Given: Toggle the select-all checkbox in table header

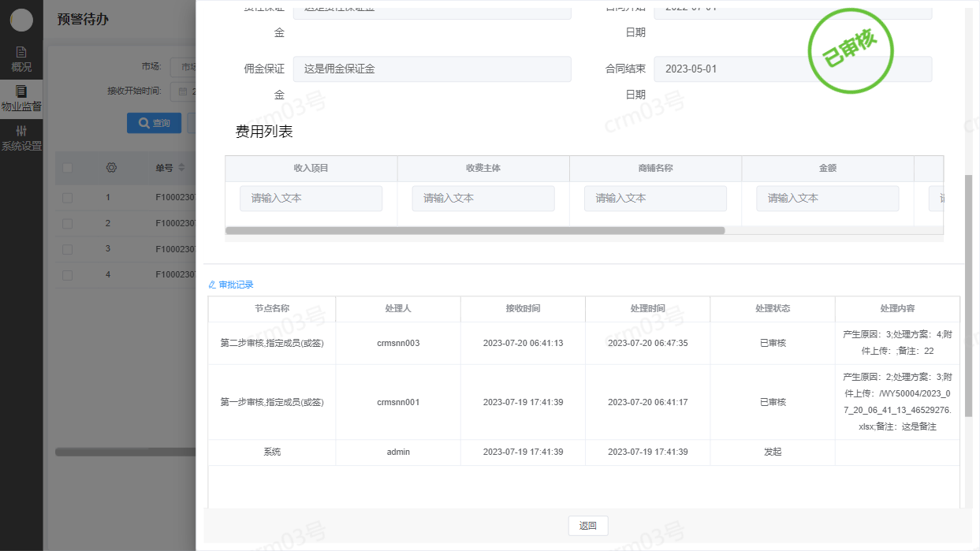Looking at the screenshot, I should coord(67,167).
